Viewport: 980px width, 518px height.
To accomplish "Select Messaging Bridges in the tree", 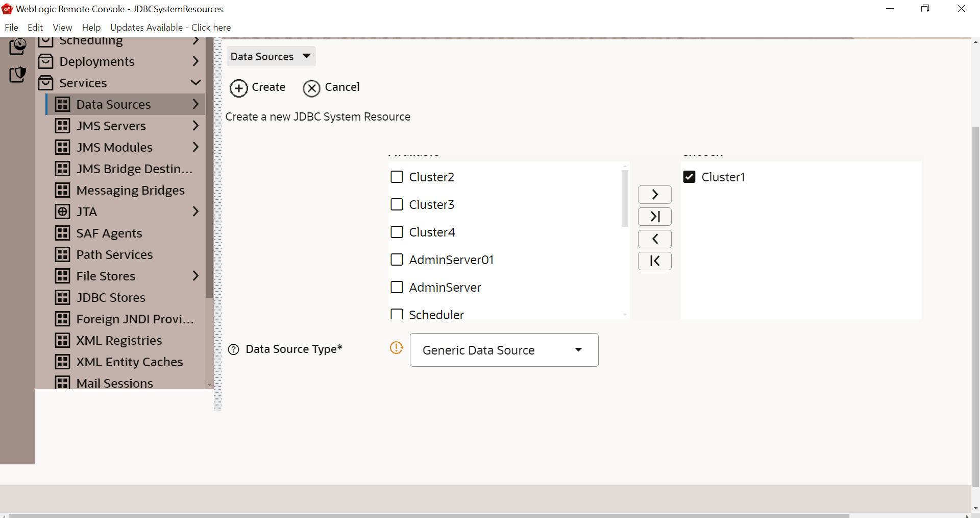I will pos(131,190).
